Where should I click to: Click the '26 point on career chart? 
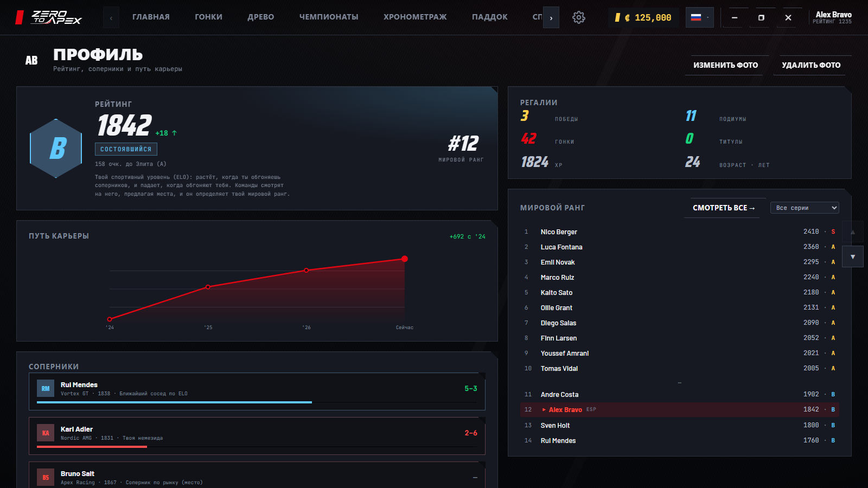point(306,270)
